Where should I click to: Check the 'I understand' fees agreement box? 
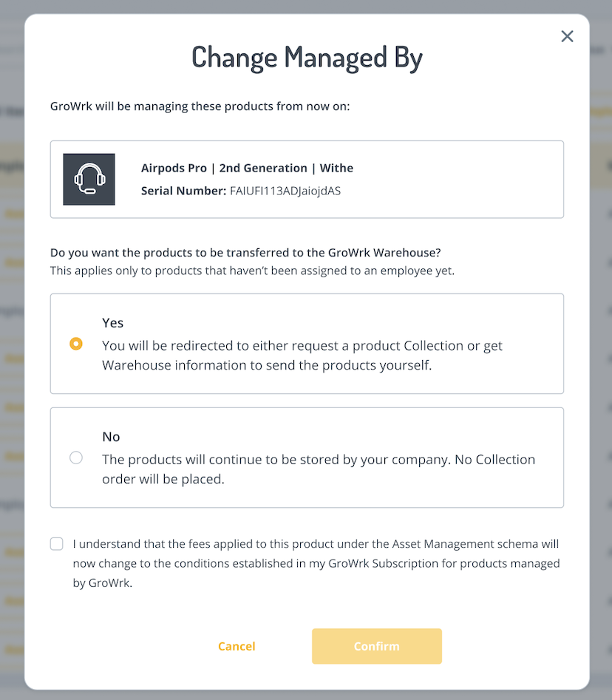[x=56, y=543]
